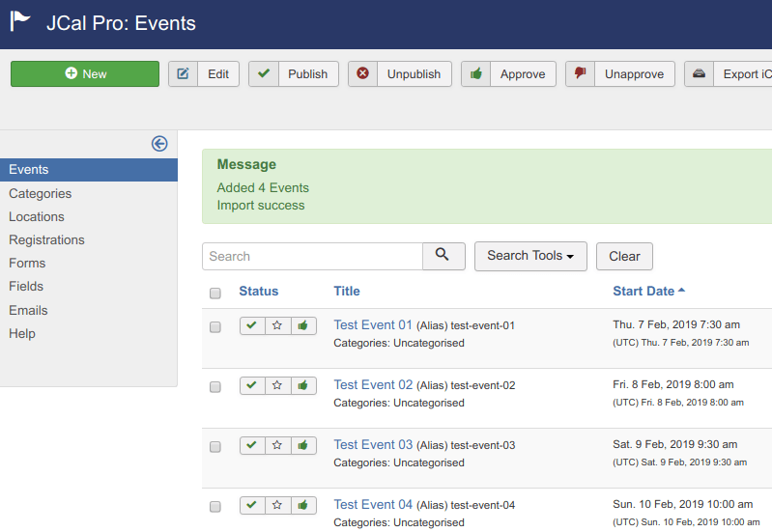Open Fields in the sidebar menu
This screenshot has width=772, height=532.
[26, 286]
